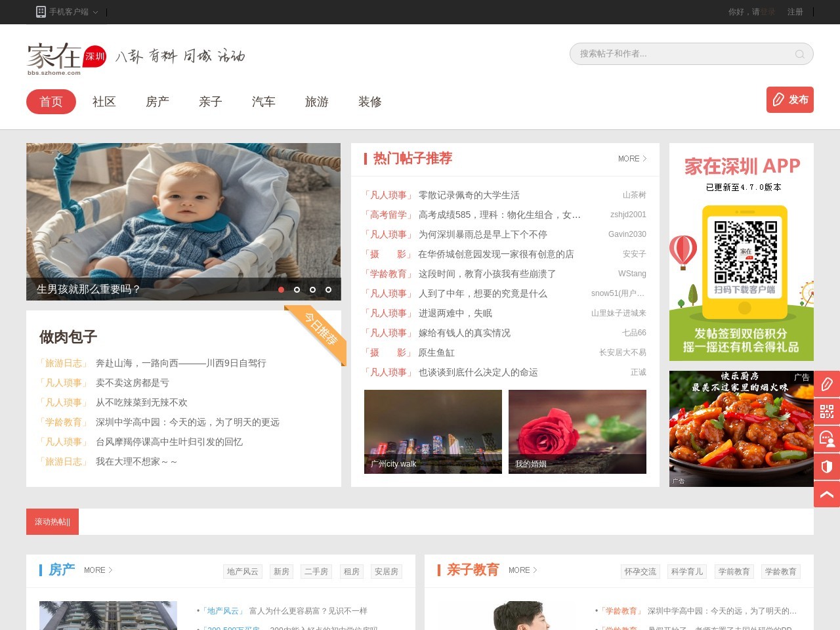This screenshot has height=630, width=840.
Task: Click the search magnifier icon
Action: 799,54
